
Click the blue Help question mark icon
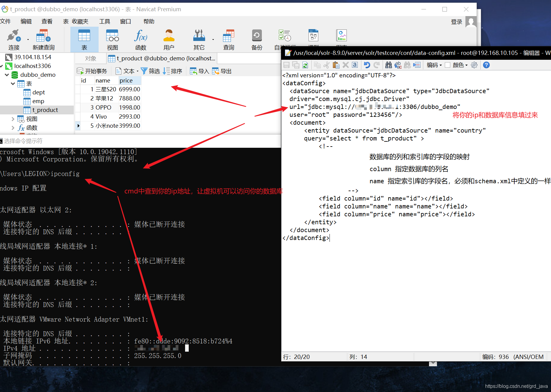[x=486, y=65]
